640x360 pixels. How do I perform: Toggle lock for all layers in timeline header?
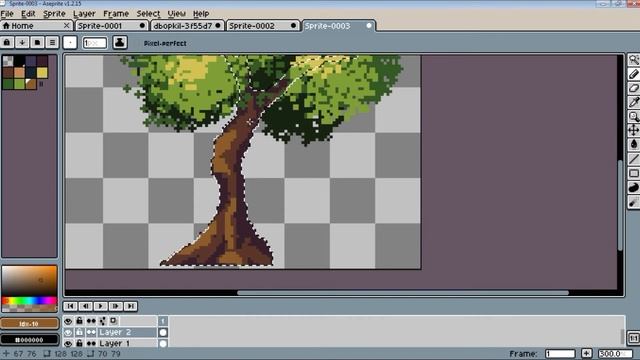80,321
